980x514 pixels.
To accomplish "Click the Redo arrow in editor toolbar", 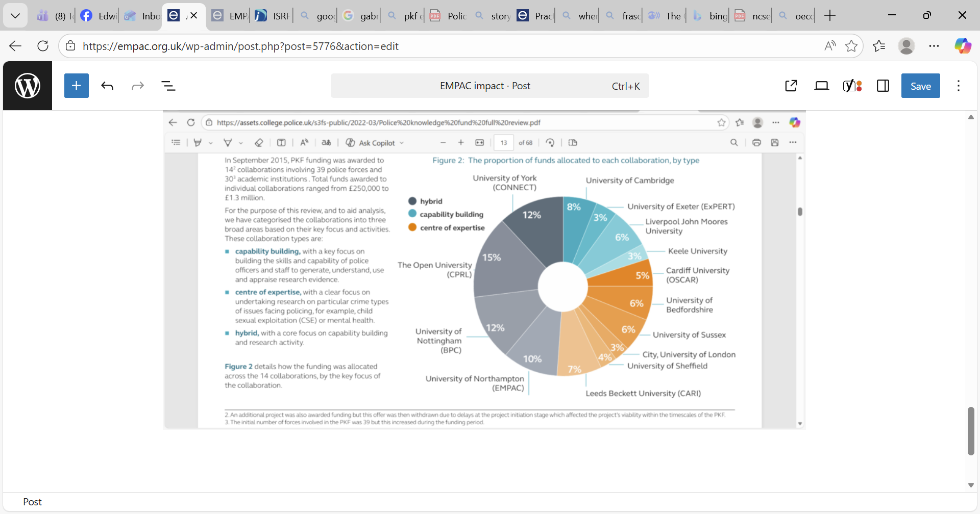I will tap(138, 86).
